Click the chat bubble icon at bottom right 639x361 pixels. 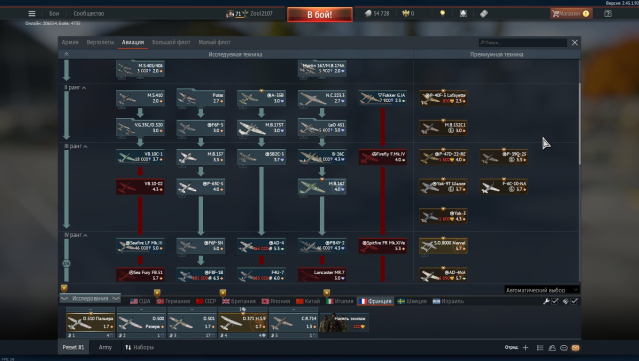pos(564,348)
